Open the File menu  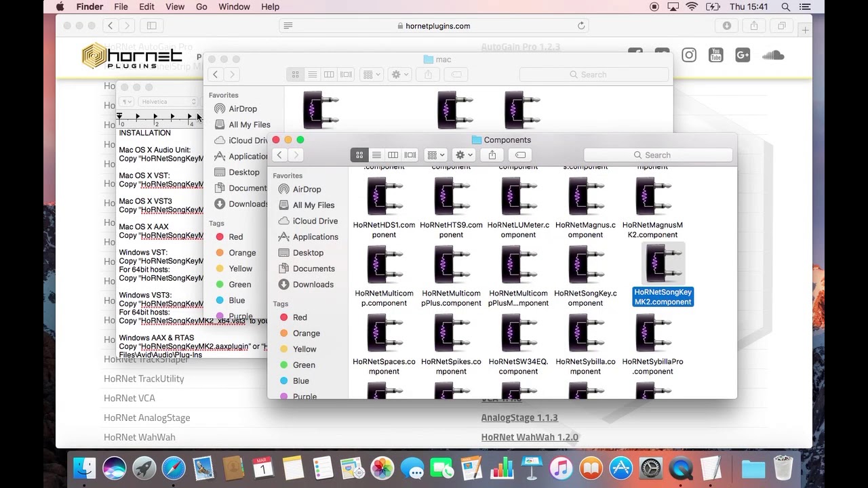click(x=121, y=7)
